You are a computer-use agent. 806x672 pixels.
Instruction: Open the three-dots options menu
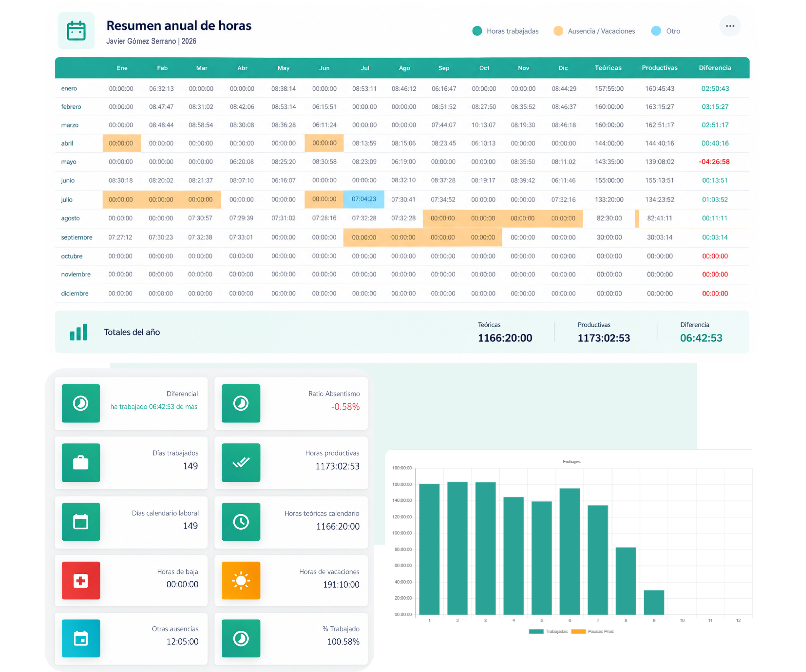click(729, 26)
